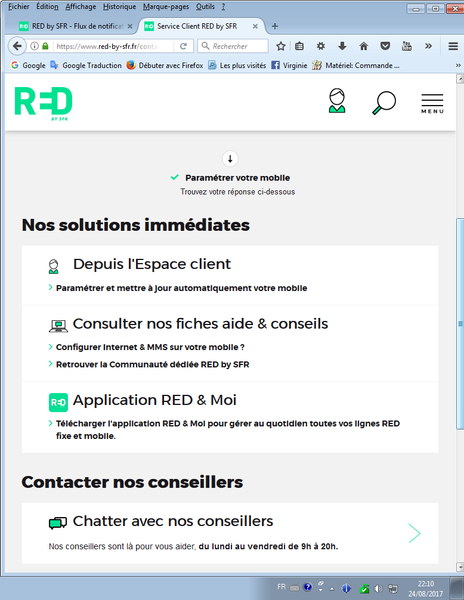Click Paramétrer votre mobile step label

coord(238,178)
